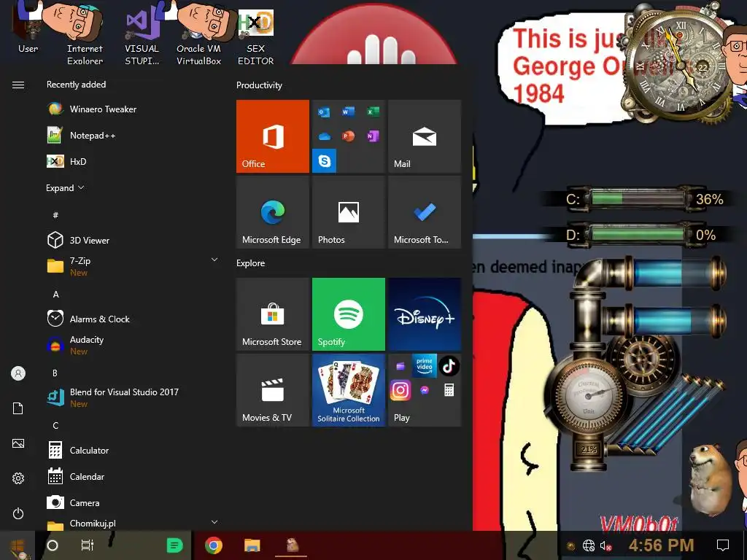Image resolution: width=747 pixels, height=560 pixels.
Task: Open the Start menu hamburger menu
Action: pos(18,85)
